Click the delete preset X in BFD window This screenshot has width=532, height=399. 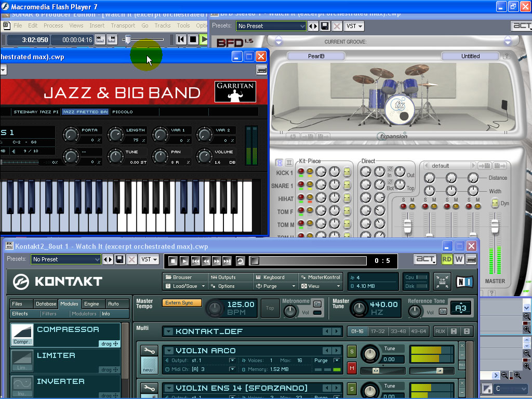click(337, 26)
